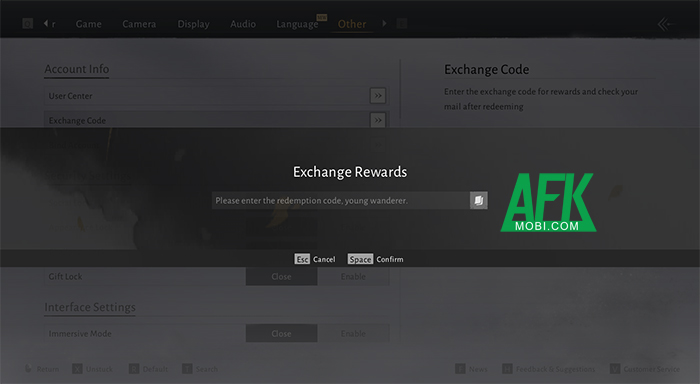Click the right arrow after Other tab
The height and width of the screenshot is (384, 700).
384,23
